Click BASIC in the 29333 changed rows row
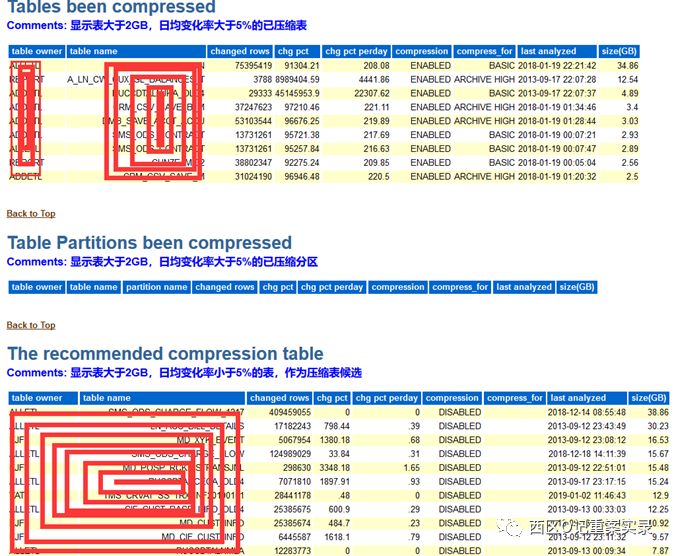Image resolution: width=674 pixels, height=556 pixels. (x=502, y=93)
